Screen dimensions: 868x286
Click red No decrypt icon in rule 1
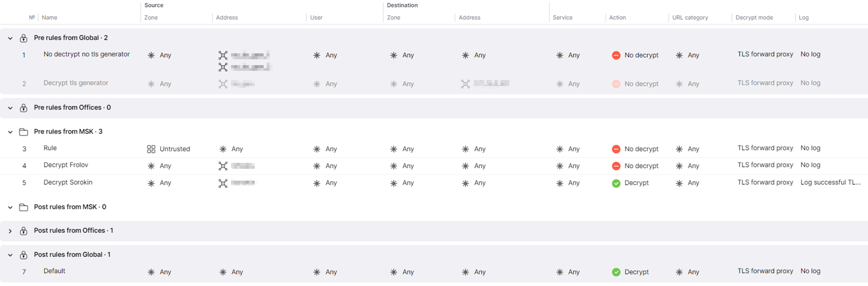click(x=616, y=55)
